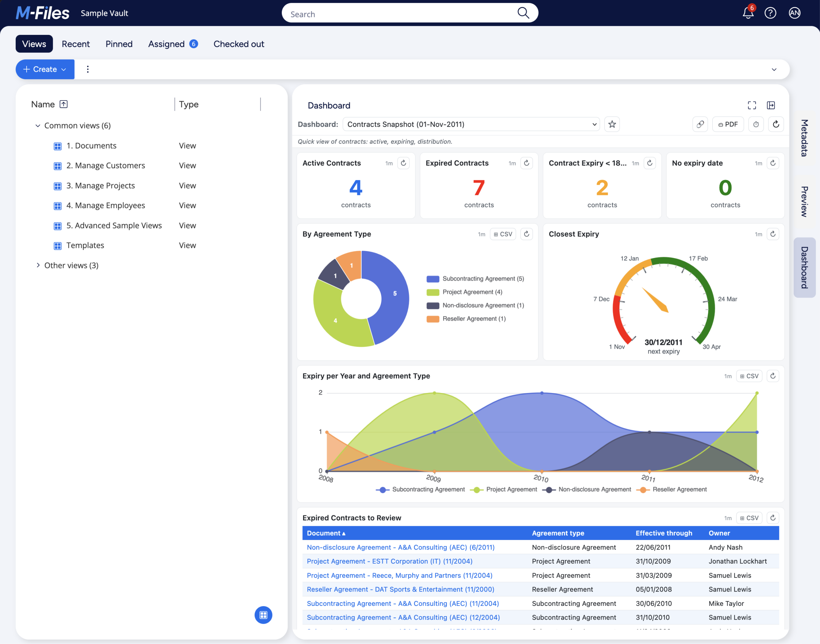The width and height of the screenshot is (820, 644).
Task: Refresh the Active Contracts widget
Action: pos(403,163)
